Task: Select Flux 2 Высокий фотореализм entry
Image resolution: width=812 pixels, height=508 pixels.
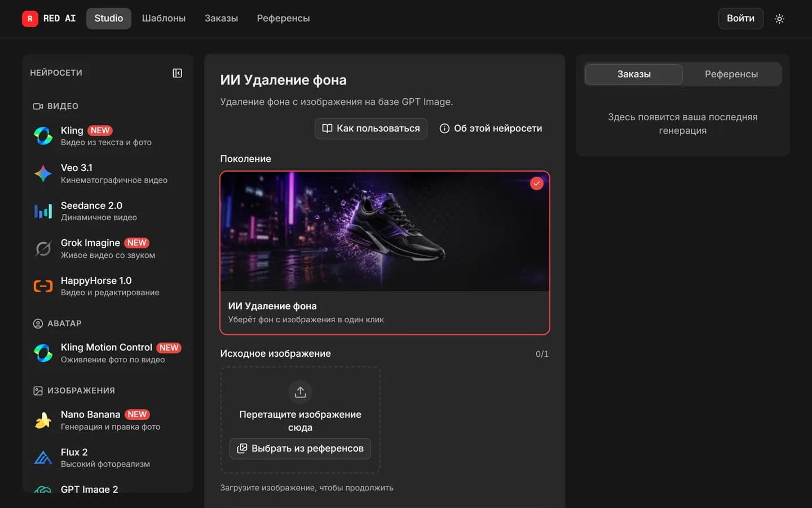Action: click(107, 458)
